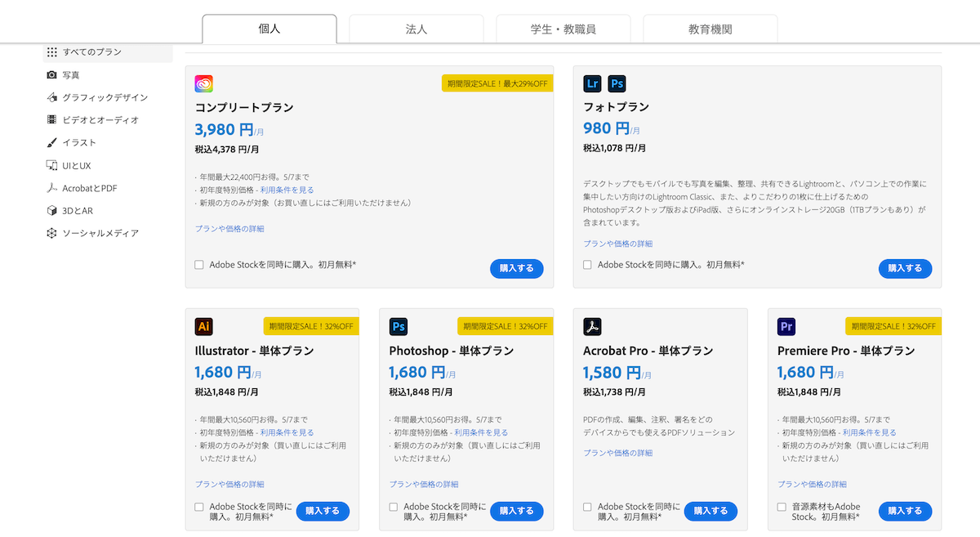
Task: Click the 最大29%OFF sale badge
Action: [x=497, y=83]
